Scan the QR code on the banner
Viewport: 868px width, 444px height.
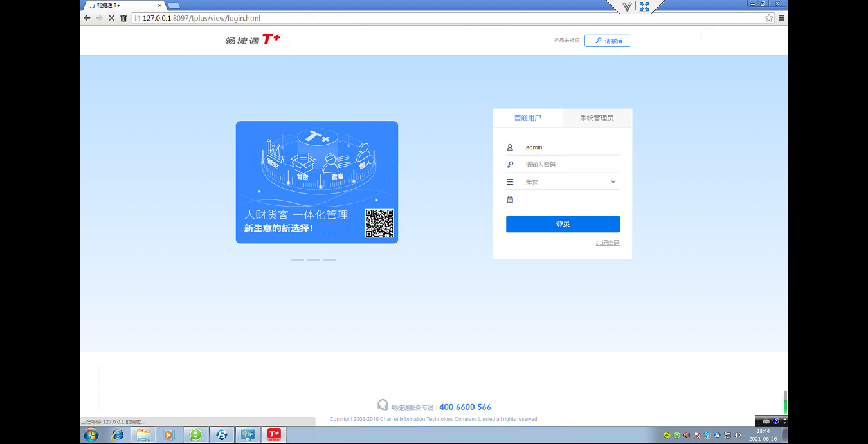[x=379, y=223]
